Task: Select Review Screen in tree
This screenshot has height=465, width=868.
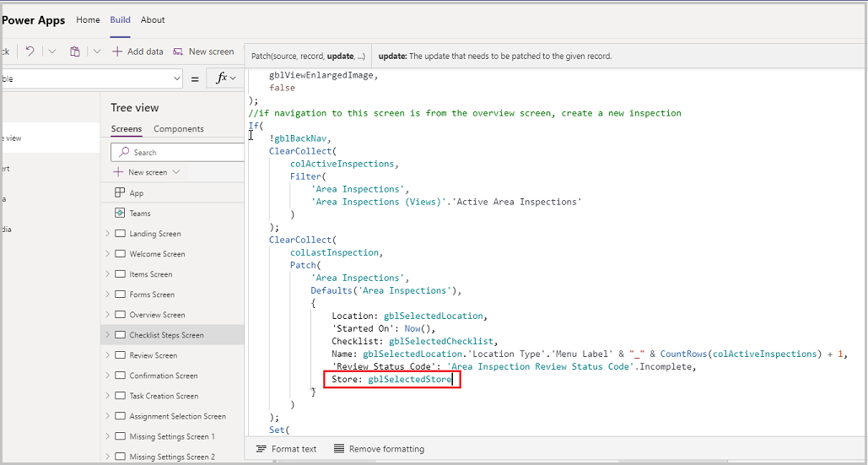Action: pyautogui.click(x=154, y=355)
